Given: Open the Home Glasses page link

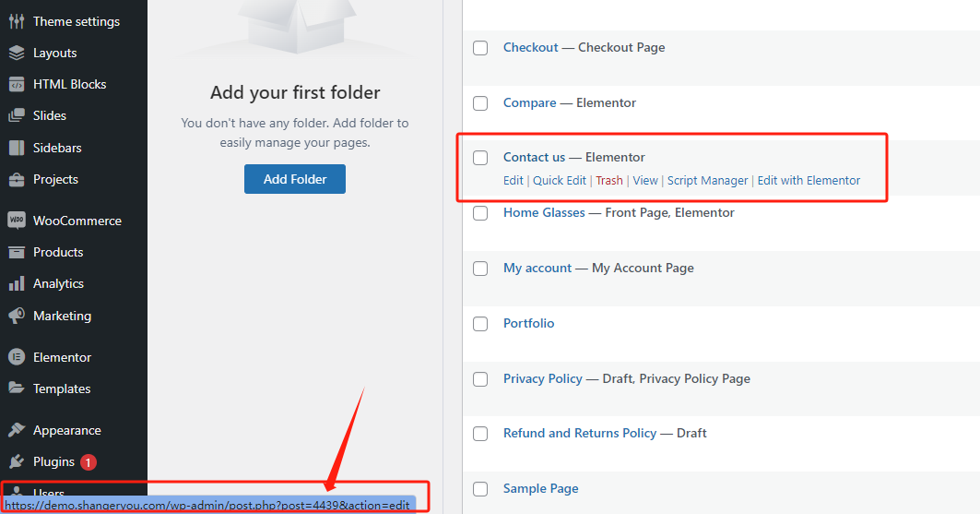Looking at the screenshot, I should pyautogui.click(x=544, y=213).
